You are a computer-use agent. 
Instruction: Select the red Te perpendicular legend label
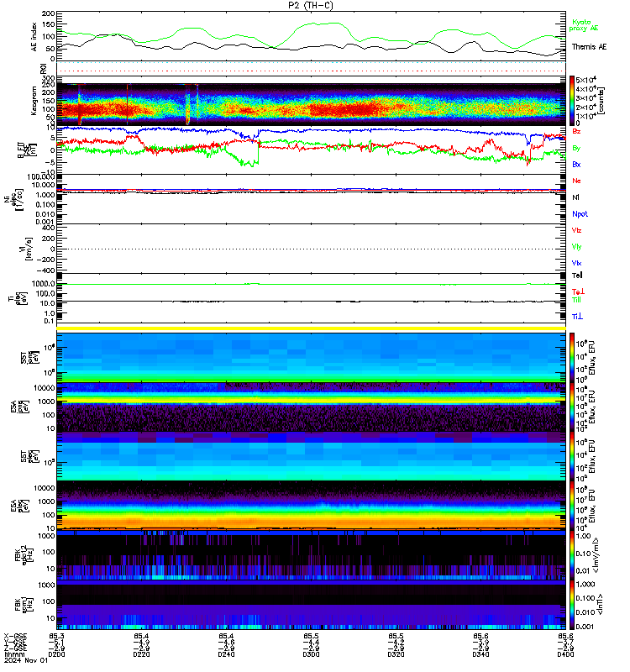click(x=578, y=291)
